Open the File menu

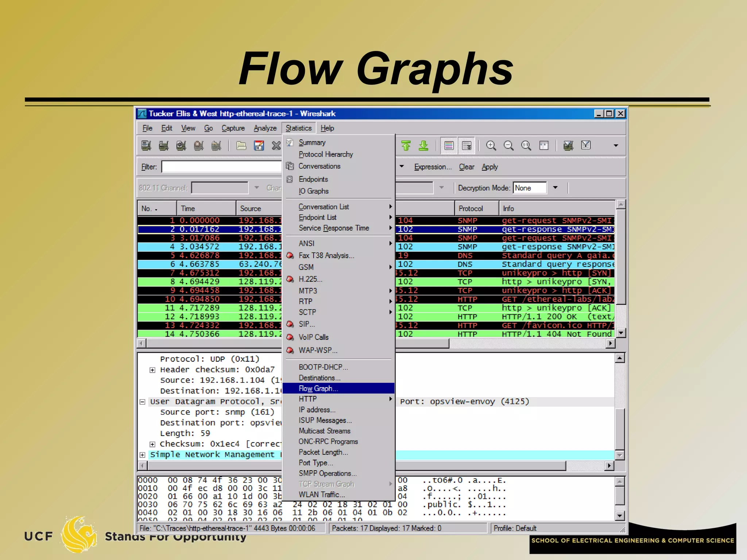click(147, 128)
